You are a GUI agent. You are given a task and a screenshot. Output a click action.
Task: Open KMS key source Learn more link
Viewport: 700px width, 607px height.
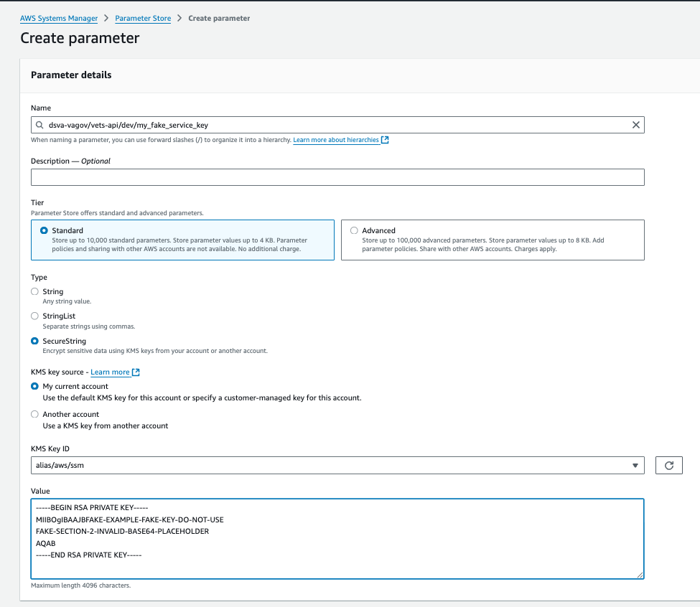coord(110,372)
